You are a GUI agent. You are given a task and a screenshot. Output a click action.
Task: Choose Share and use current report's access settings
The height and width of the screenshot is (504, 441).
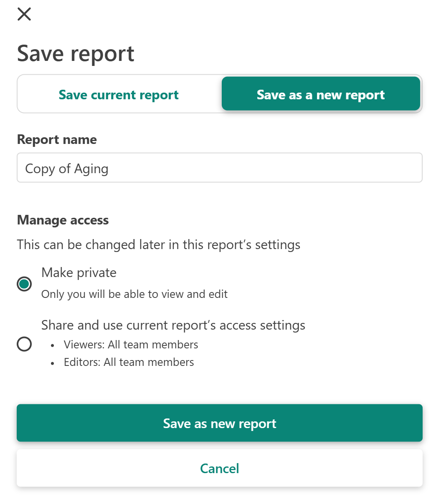[x=24, y=344]
